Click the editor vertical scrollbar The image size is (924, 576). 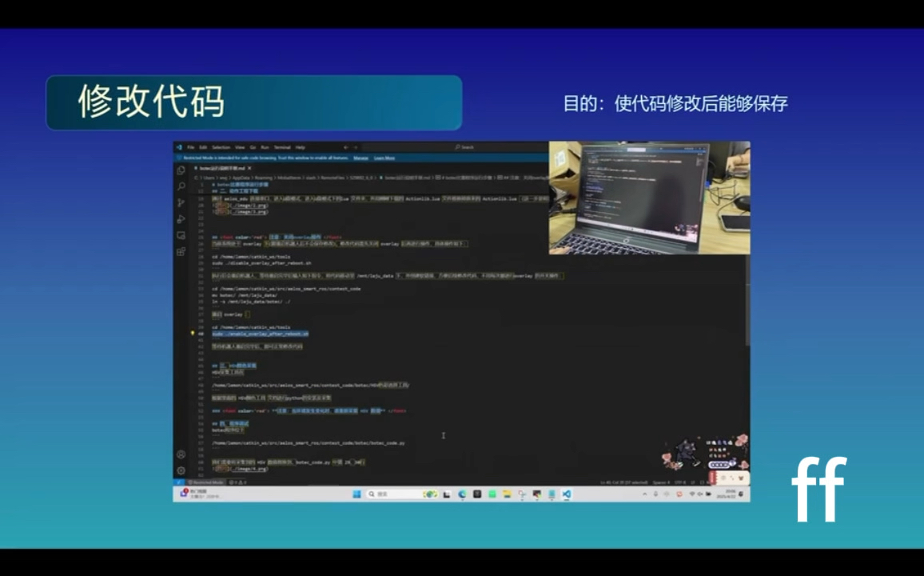tap(747, 301)
